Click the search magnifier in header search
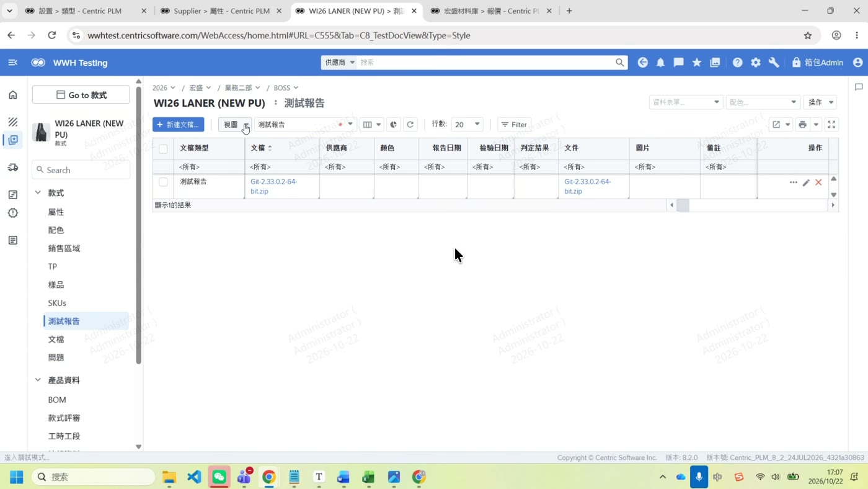 click(x=619, y=63)
